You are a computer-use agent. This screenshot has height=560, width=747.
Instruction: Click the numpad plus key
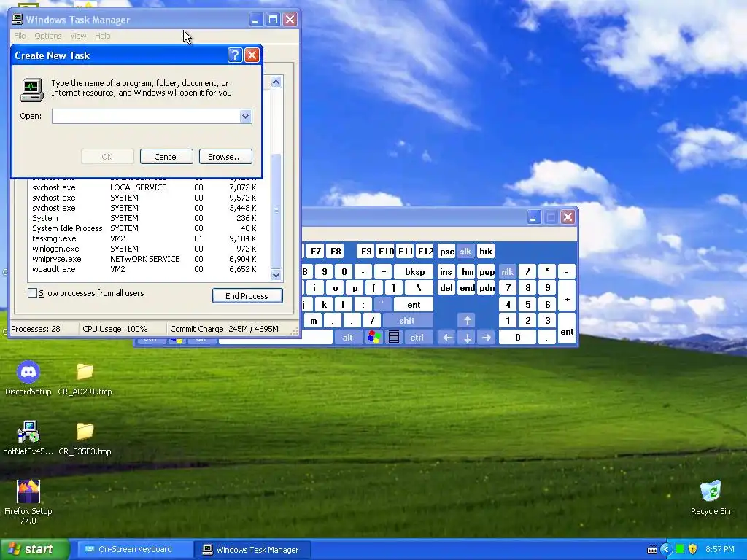tap(567, 296)
